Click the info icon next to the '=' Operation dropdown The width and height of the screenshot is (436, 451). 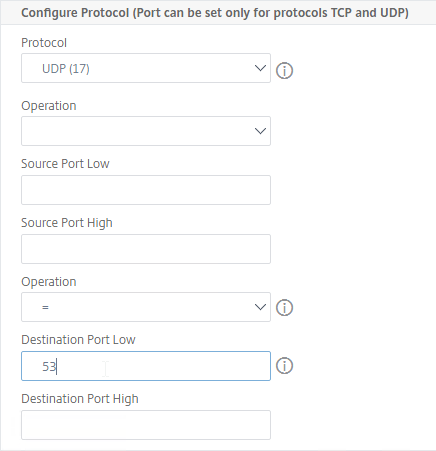tap(284, 307)
